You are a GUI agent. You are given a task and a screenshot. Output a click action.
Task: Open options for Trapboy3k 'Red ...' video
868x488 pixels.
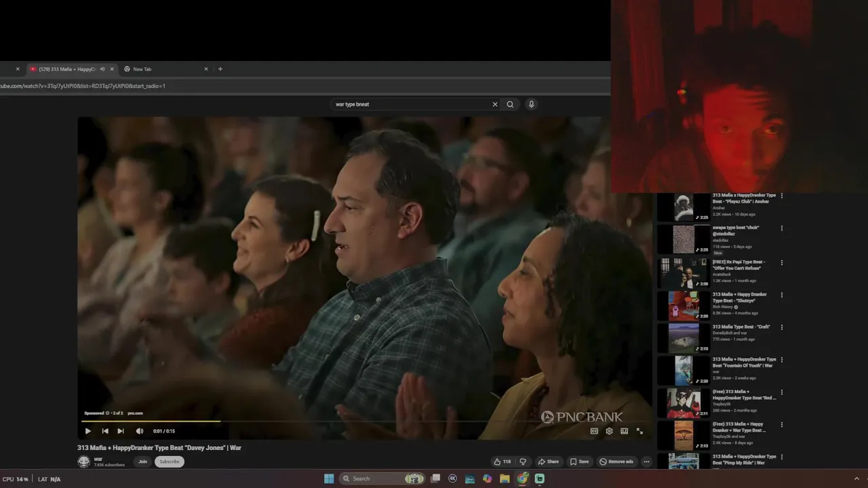pyautogui.click(x=782, y=392)
